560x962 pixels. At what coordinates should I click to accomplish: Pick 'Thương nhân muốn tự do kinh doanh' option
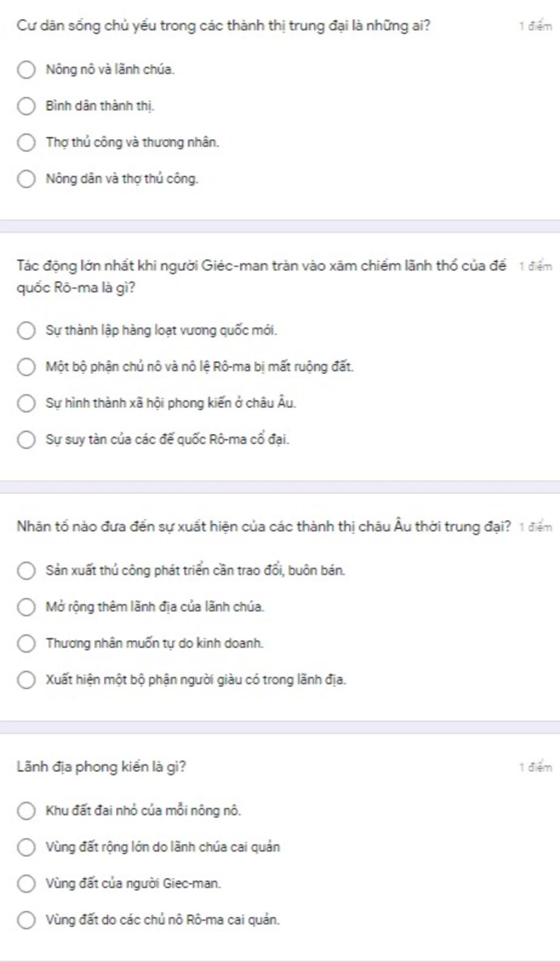click(26, 644)
